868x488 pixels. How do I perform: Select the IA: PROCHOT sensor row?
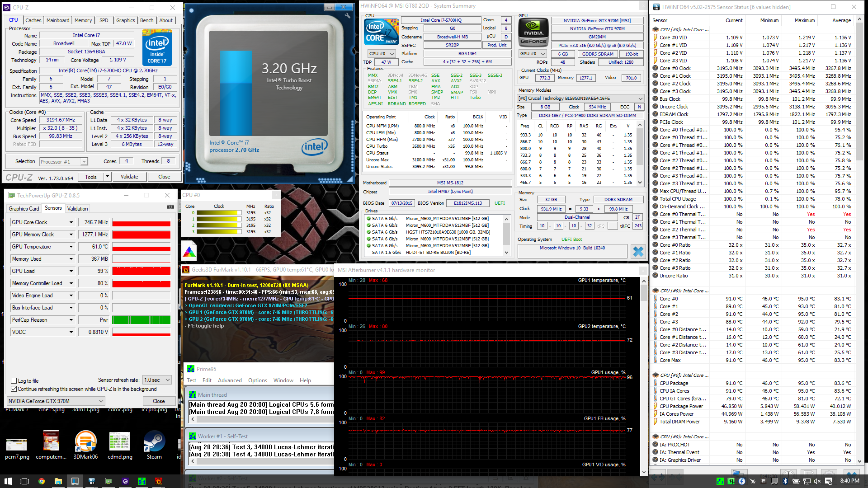pos(752,445)
